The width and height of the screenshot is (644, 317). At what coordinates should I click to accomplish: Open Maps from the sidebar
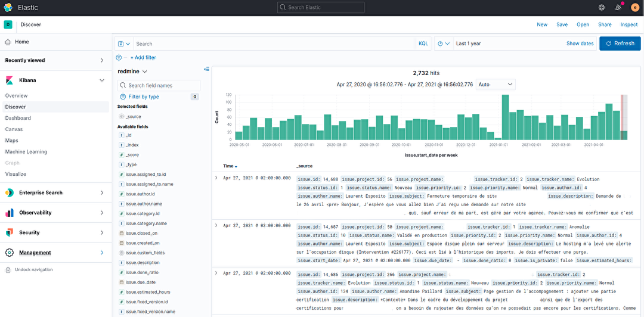click(11, 141)
